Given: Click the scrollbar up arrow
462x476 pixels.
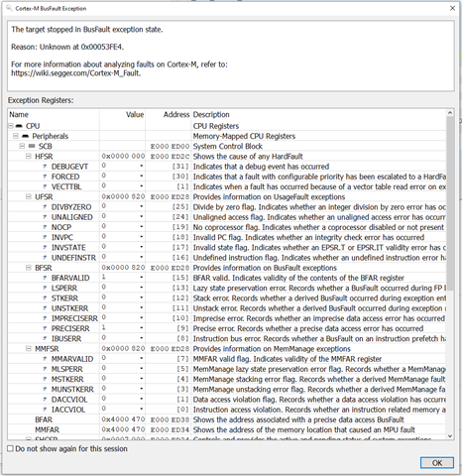Looking at the screenshot, I should click(x=450, y=113).
